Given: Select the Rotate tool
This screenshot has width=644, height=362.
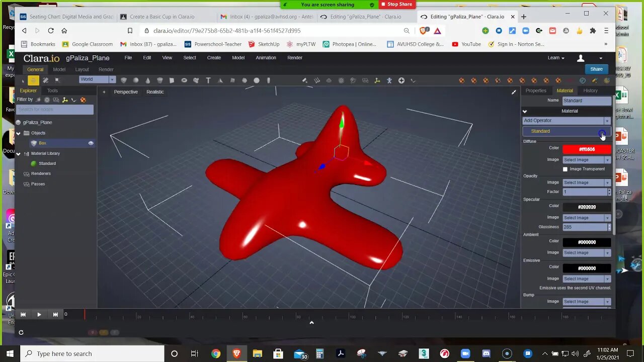Looking at the screenshot, I should [x=45, y=80].
